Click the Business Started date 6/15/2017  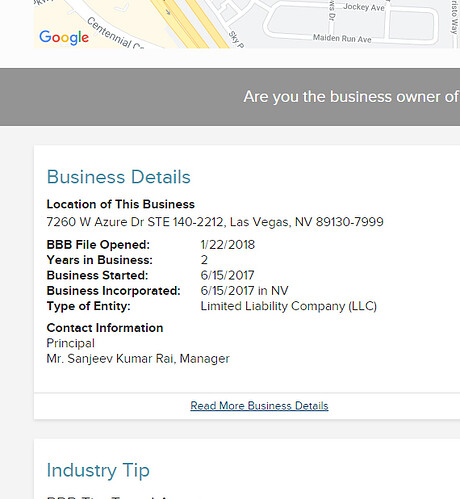pos(227,275)
